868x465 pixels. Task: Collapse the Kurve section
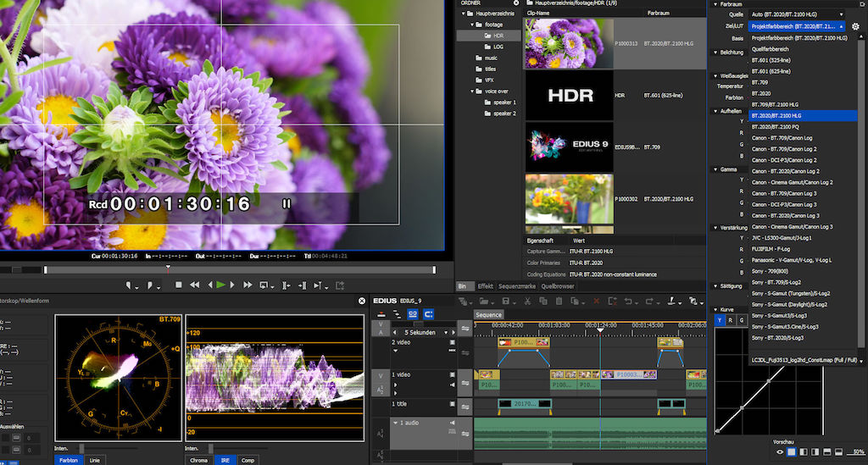[x=715, y=310]
